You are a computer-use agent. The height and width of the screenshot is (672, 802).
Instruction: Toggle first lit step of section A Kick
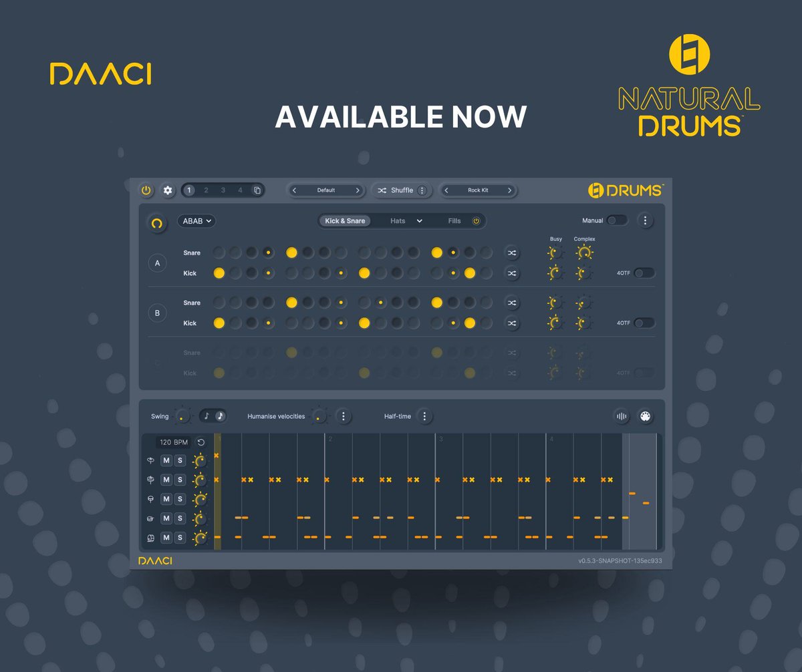pyautogui.click(x=219, y=273)
